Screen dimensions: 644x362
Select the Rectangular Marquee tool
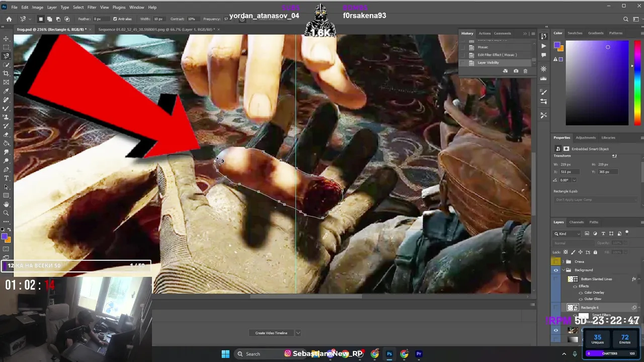click(6, 47)
